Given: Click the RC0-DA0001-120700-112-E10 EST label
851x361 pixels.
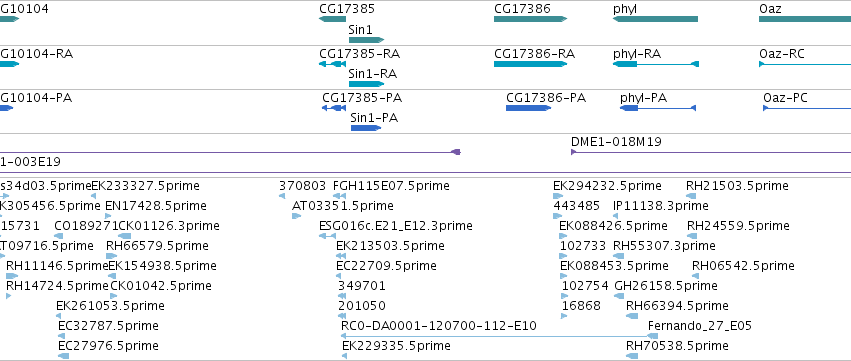Looking at the screenshot, I should click(439, 326).
